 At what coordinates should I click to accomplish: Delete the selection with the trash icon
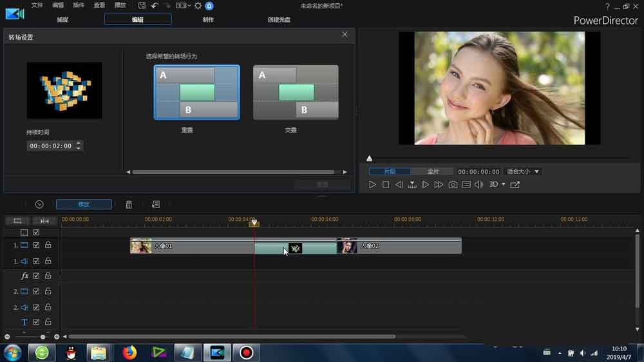129,204
